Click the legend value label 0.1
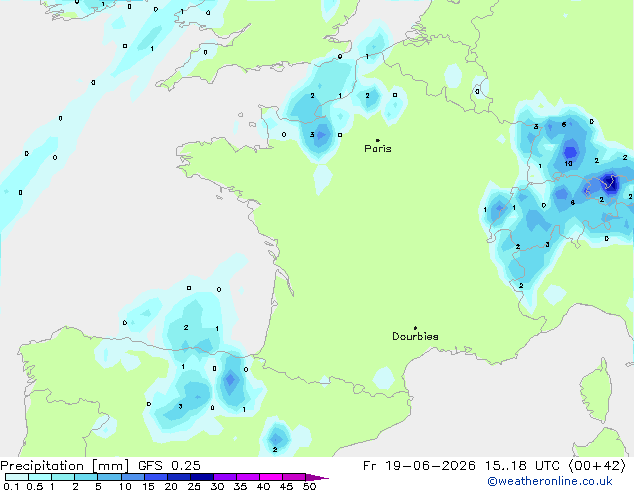Viewport: 634px width, 490px height. pyautogui.click(x=11, y=486)
